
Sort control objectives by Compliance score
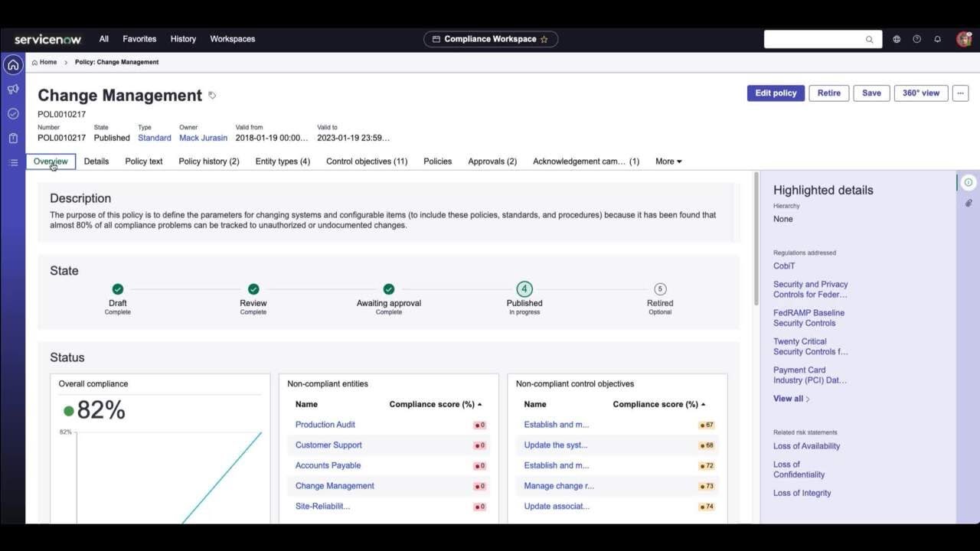tap(659, 404)
